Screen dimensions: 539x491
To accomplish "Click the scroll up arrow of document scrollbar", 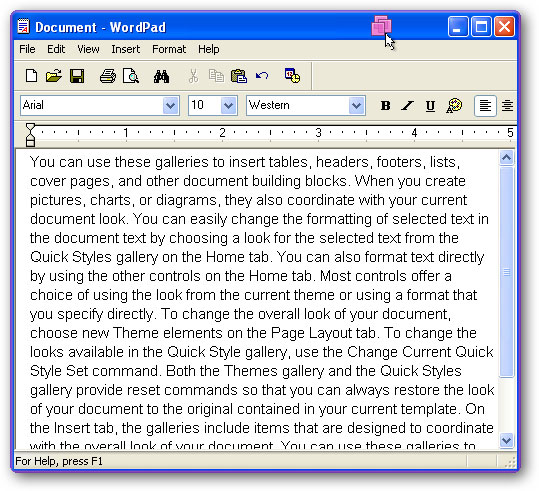I will tap(506, 158).
